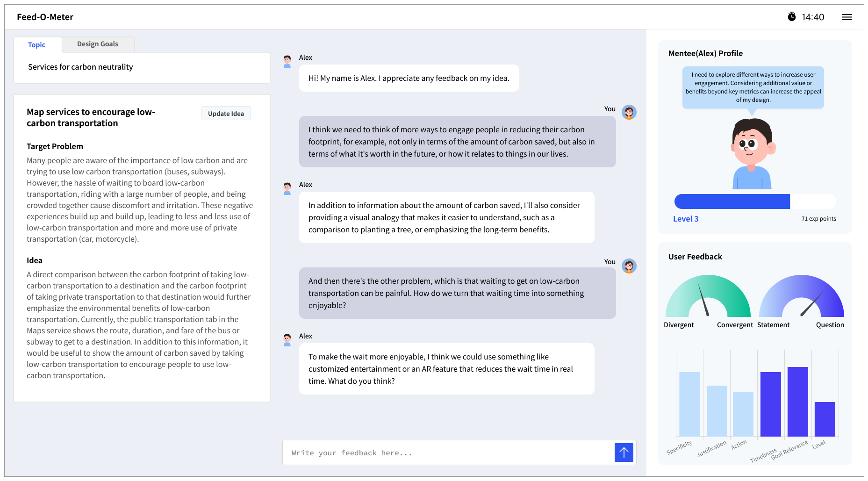Image resolution: width=868 pixels, height=481 pixels.
Task: Click the "Target Problem" heading
Action: (55, 146)
